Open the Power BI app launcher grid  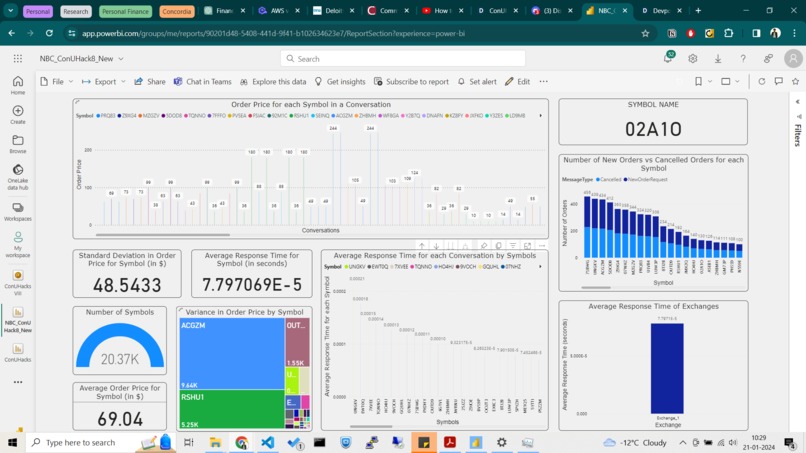[18, 59]
